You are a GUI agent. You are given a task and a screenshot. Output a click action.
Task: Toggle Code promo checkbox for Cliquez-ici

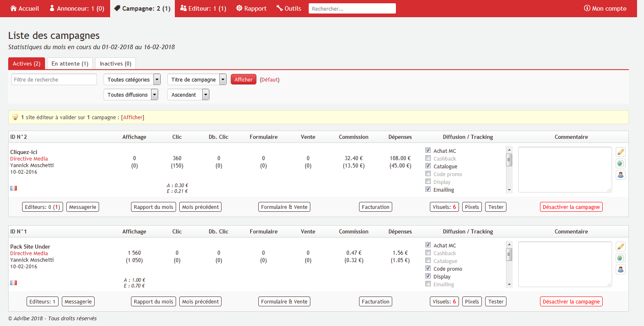coord(428,174)
